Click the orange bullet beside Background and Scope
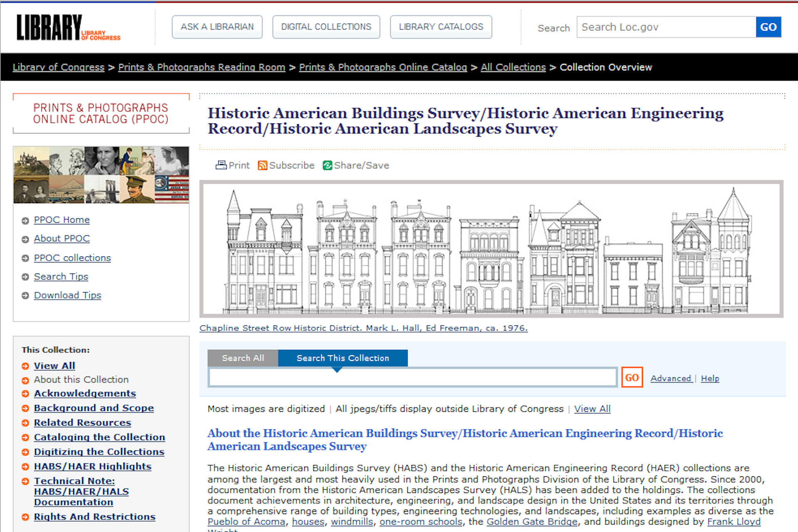The width and height of the screenshot is (798, 532). 25,408
